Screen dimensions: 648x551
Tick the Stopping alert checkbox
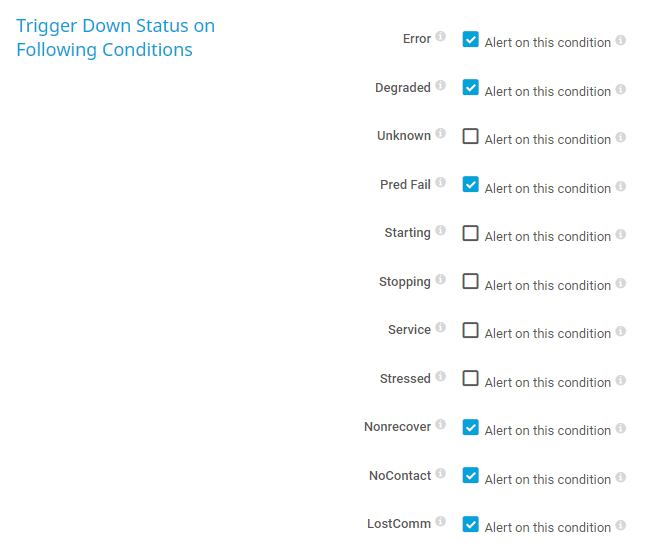[x=471, y=282]
